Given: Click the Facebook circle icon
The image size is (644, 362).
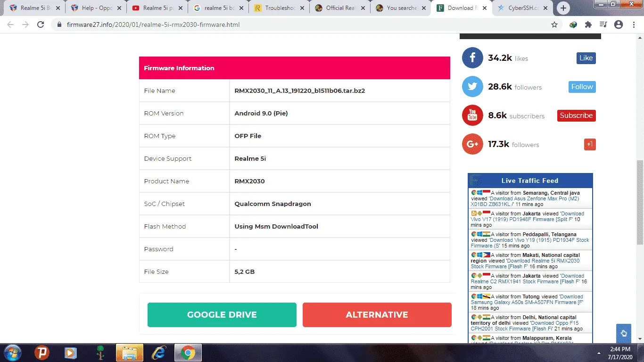Looking at the screenshot, I should click(472, 58).
